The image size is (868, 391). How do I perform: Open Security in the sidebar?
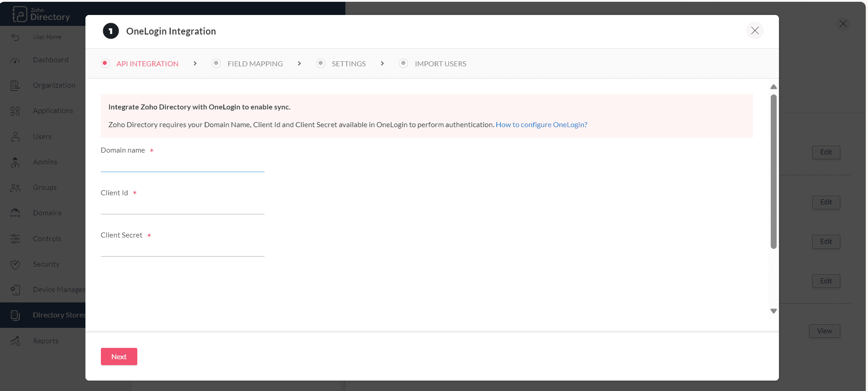tap(46, 264)
